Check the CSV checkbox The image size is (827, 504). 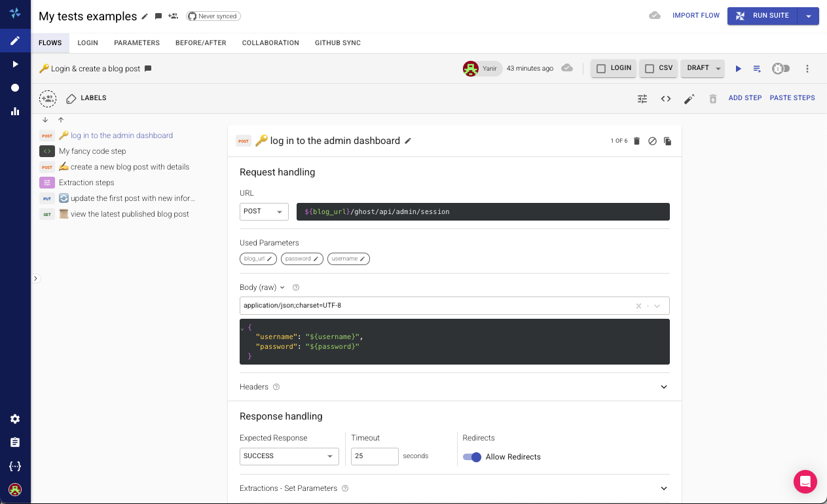[x=650, y=69]
